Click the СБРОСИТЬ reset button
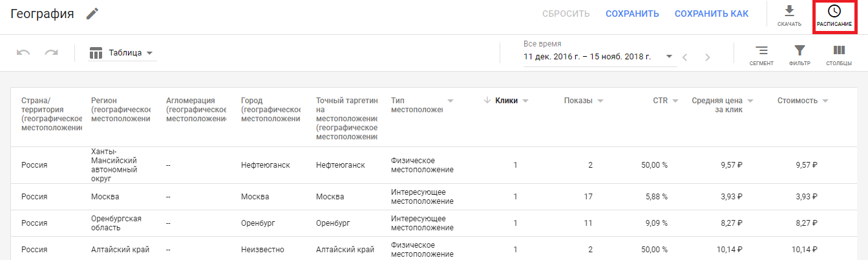 [566, 14]
